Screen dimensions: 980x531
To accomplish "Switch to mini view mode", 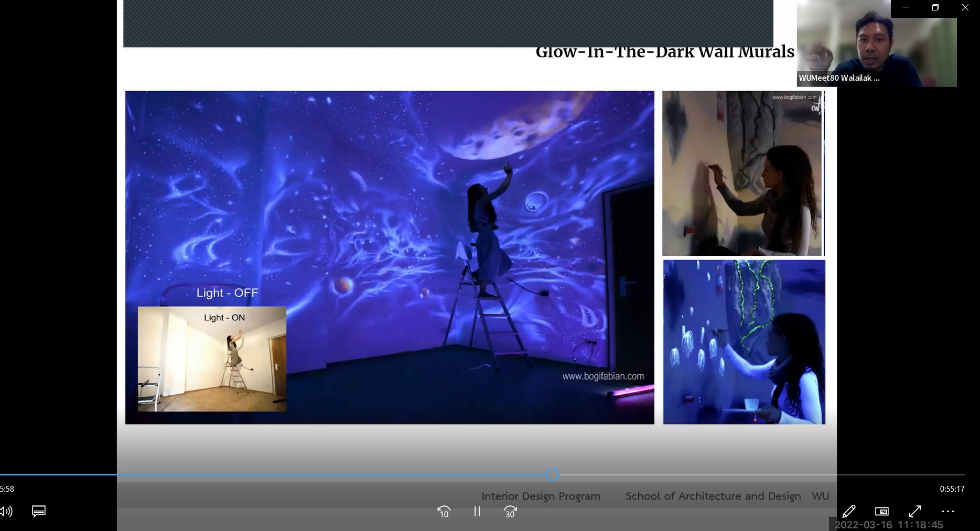I will pyautogui.click(x=882, y=512).
